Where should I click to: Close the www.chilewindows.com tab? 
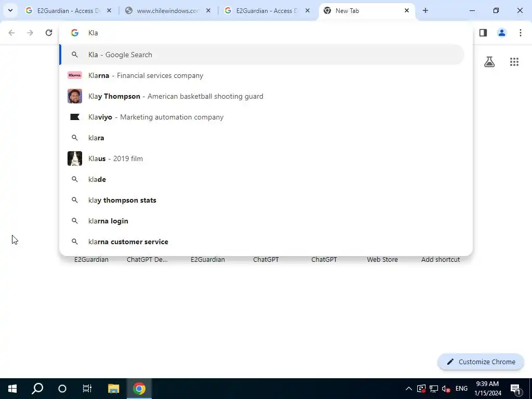208,11
